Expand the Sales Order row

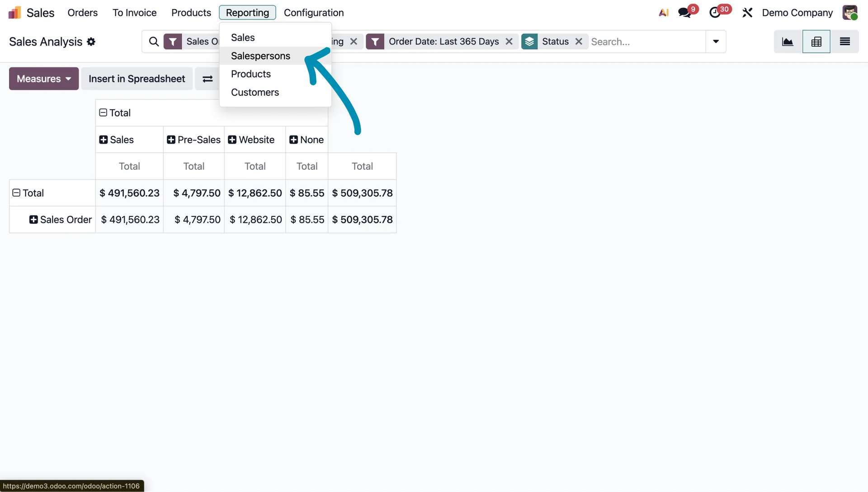coord(33,220)
